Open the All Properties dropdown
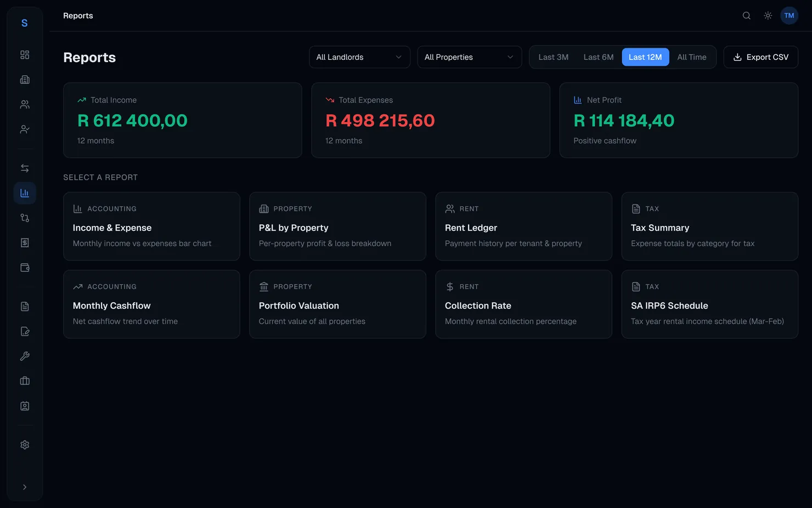812x508 pixels. (469, 57)
